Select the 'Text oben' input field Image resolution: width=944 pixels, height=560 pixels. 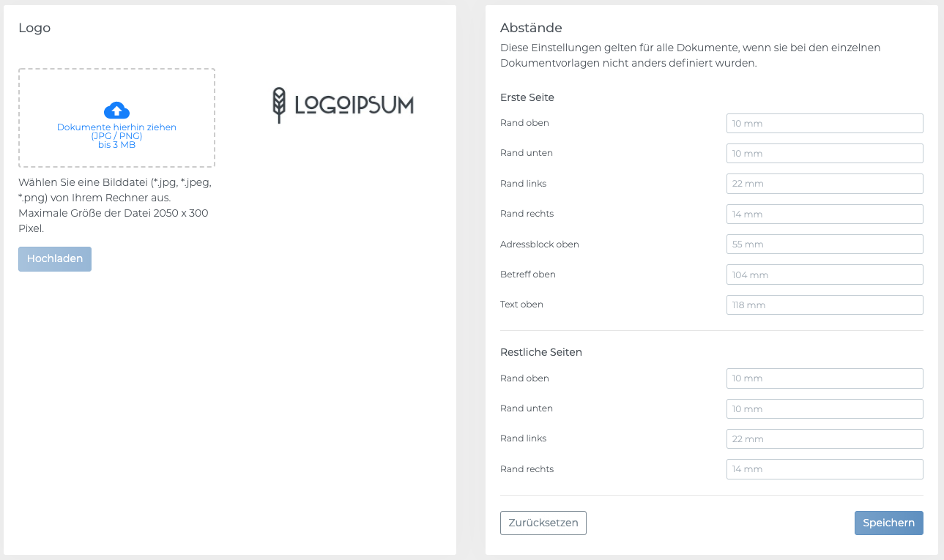pyautogui.click(x=824, y=305)
